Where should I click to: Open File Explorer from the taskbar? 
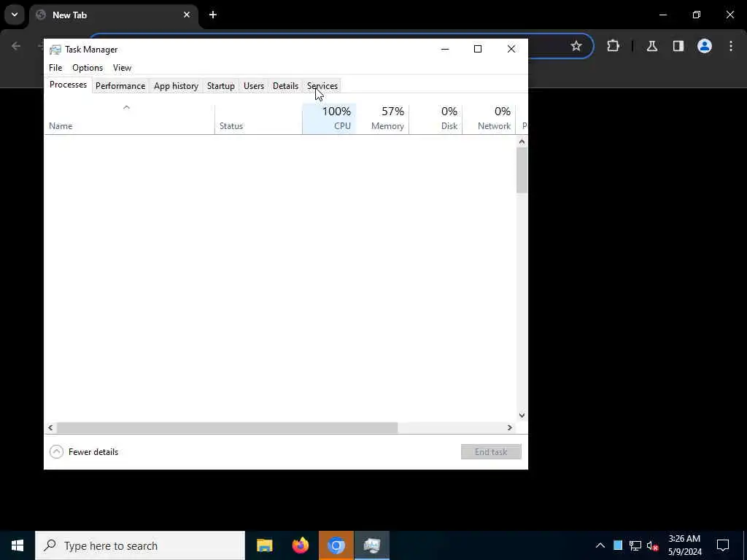click(x=264, y=545)
